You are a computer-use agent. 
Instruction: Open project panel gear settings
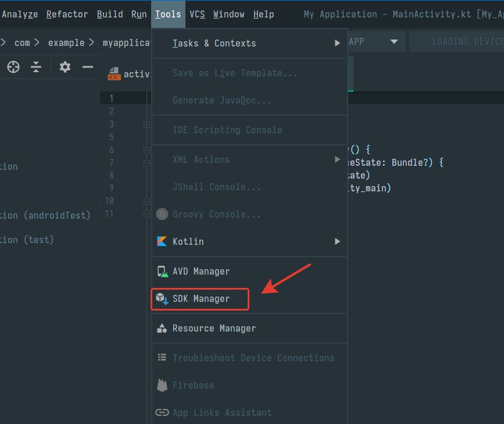(65, 67)
